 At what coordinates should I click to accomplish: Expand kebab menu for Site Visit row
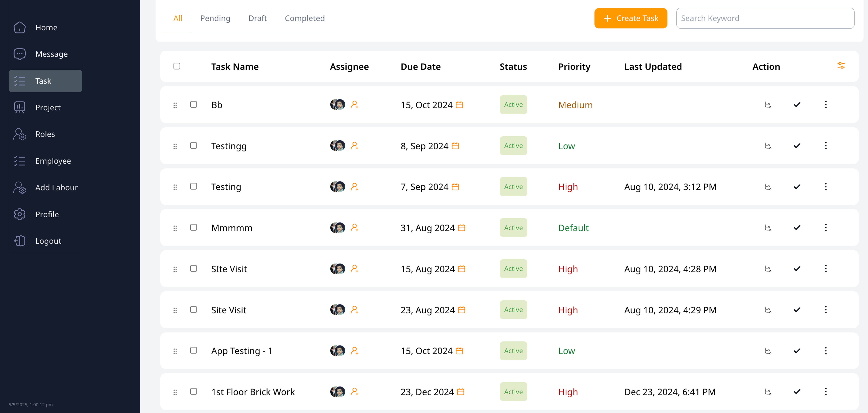[825, 310]
